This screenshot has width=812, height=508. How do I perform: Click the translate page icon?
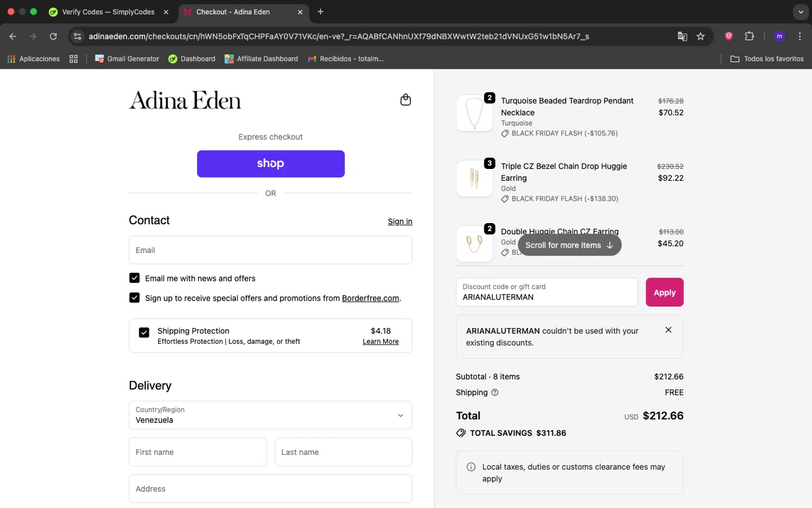682,36
